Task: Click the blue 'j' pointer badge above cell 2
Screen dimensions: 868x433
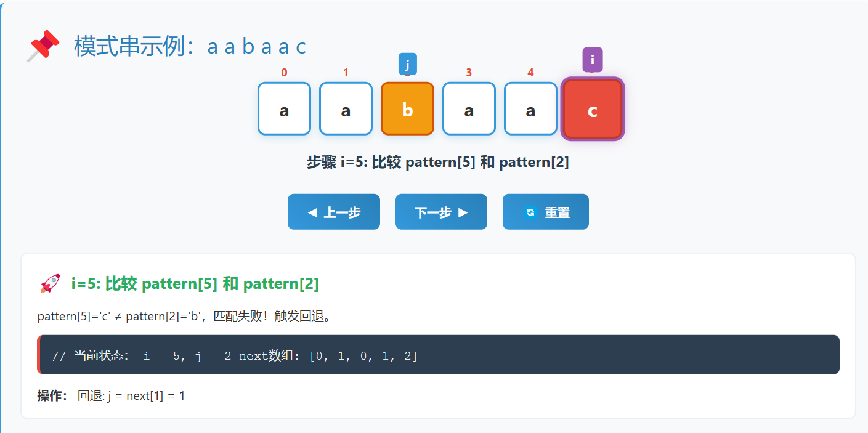Action: click(407, 63)
